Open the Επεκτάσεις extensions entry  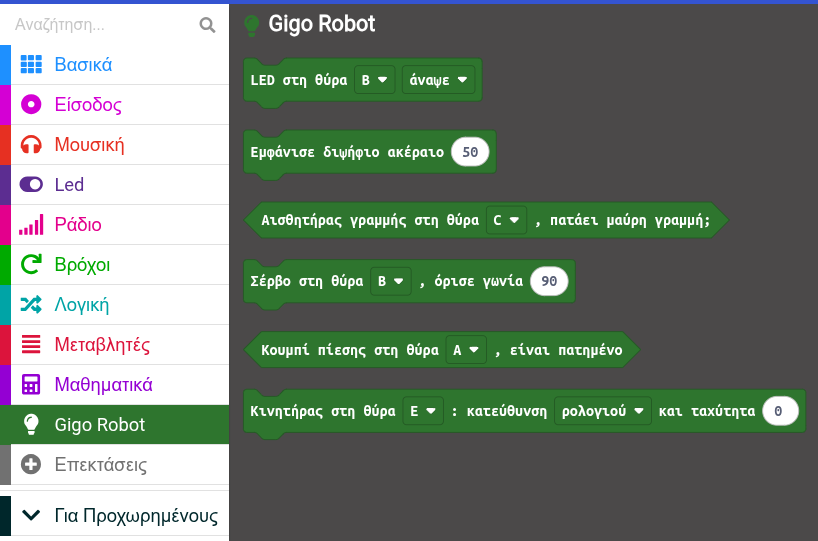[x=100, y=465]
